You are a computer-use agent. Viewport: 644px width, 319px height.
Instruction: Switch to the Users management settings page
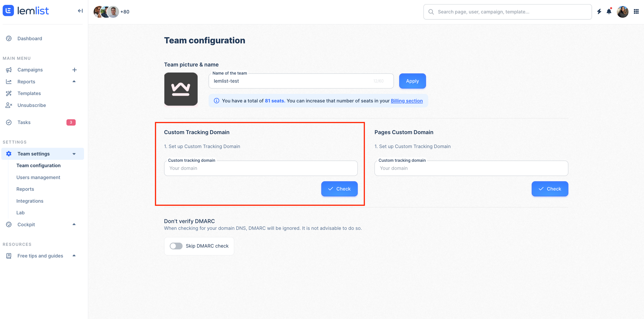(x=38, y=177)
